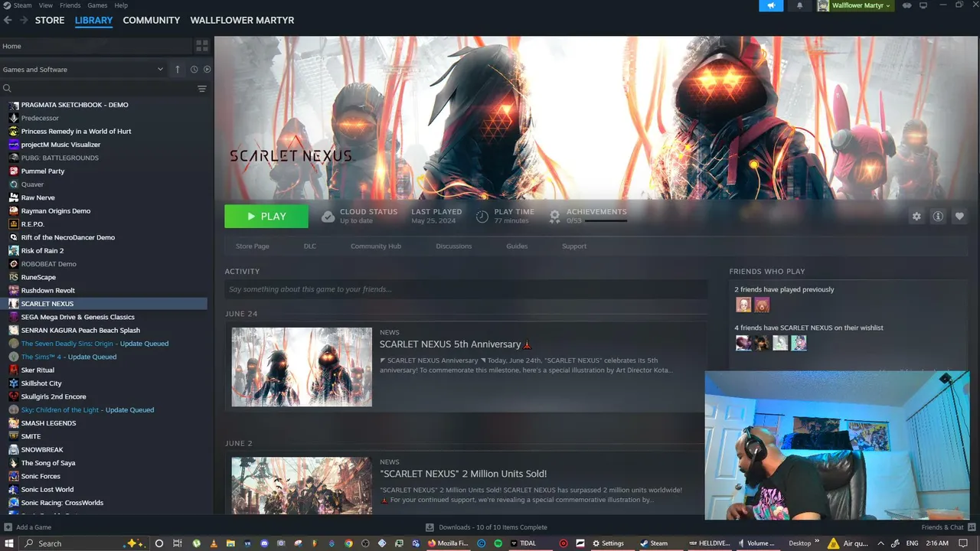Select RuneScape in the game list
The image size is (980, 551).
pyautogui.click(x=38, y=277)
